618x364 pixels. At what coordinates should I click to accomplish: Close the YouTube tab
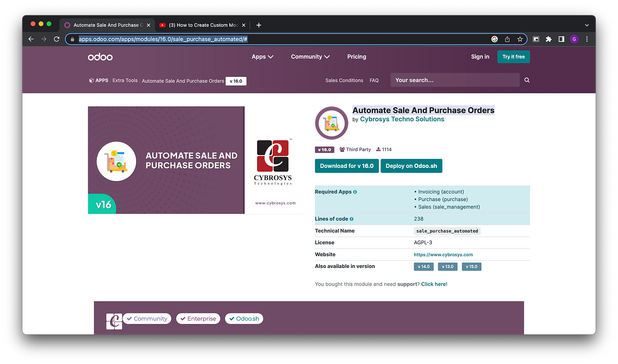[243, 25]
